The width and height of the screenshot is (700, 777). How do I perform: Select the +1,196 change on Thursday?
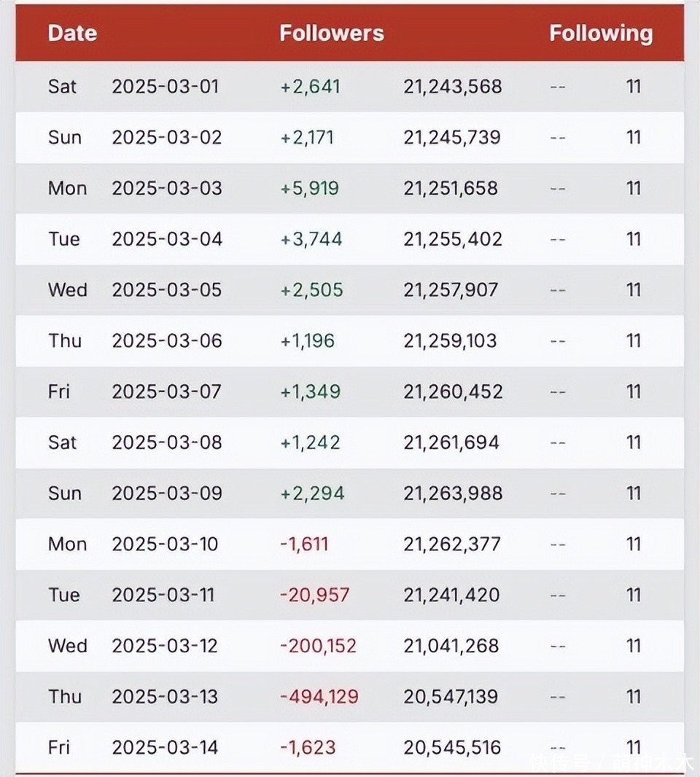click(x=308, y=341)
